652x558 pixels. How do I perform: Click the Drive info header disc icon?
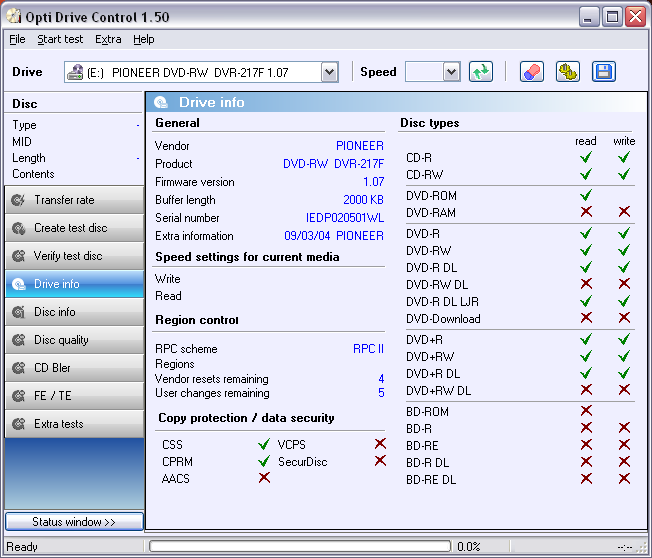coord(161,102)
